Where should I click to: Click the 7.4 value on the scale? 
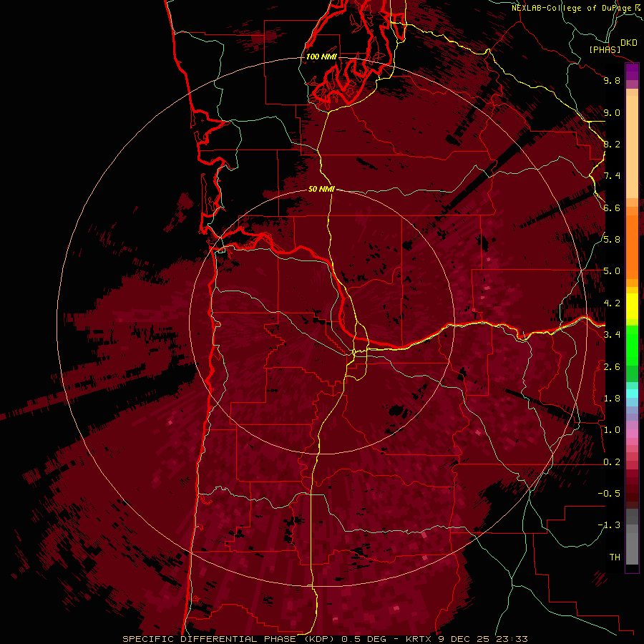pyautogui.click(x=612, y=176)
